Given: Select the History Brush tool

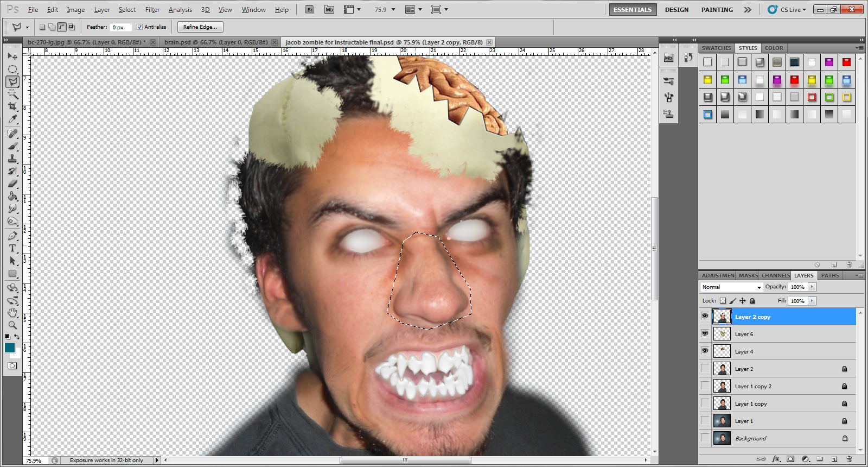Looking at the screenshot, I should click(x=12, y=171).
